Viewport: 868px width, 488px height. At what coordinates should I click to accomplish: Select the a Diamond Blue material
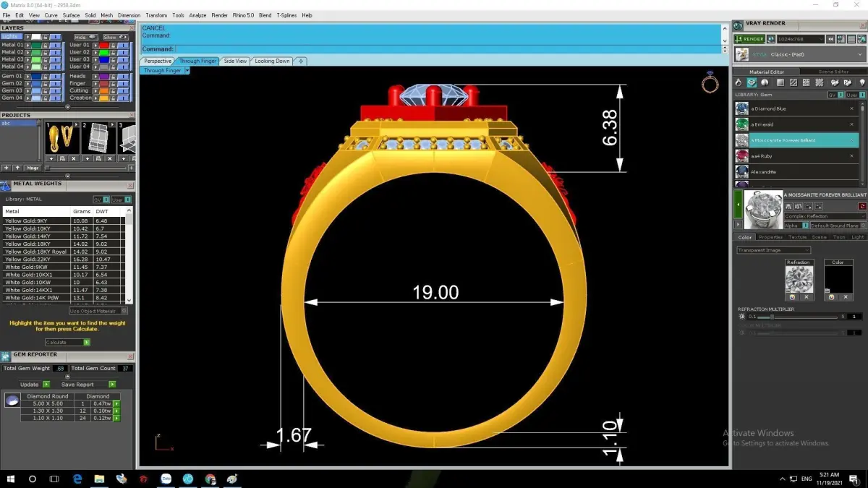tap(796, 108)
